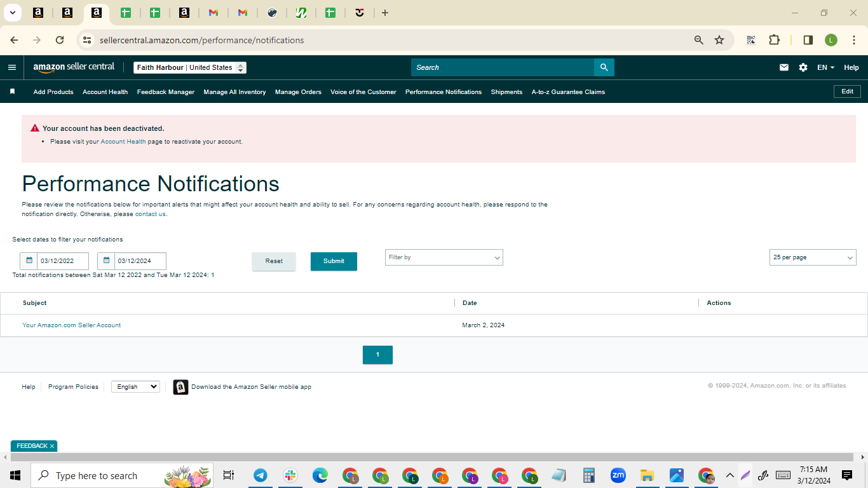Image resolution: width=868 pixels, height=488 pixels.
Task: Click the end date field 03/12/2024
Action: pyautogui.click(x=140, y=261)
